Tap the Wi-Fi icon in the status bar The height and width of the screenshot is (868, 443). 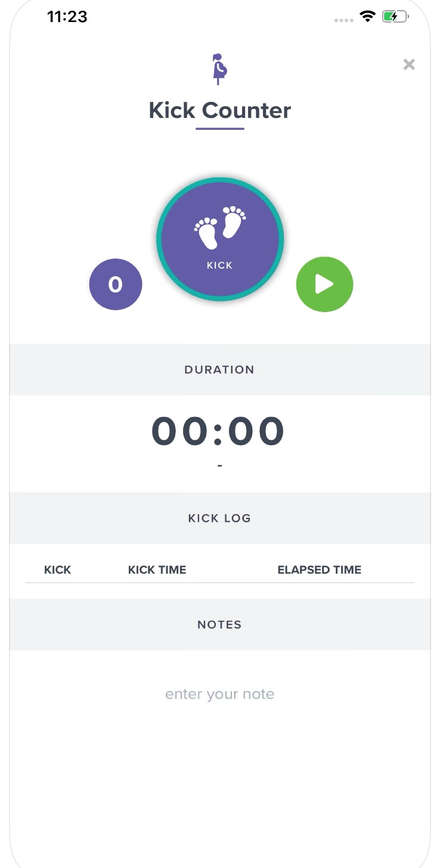pyautogui.click(x=367, y=17)
